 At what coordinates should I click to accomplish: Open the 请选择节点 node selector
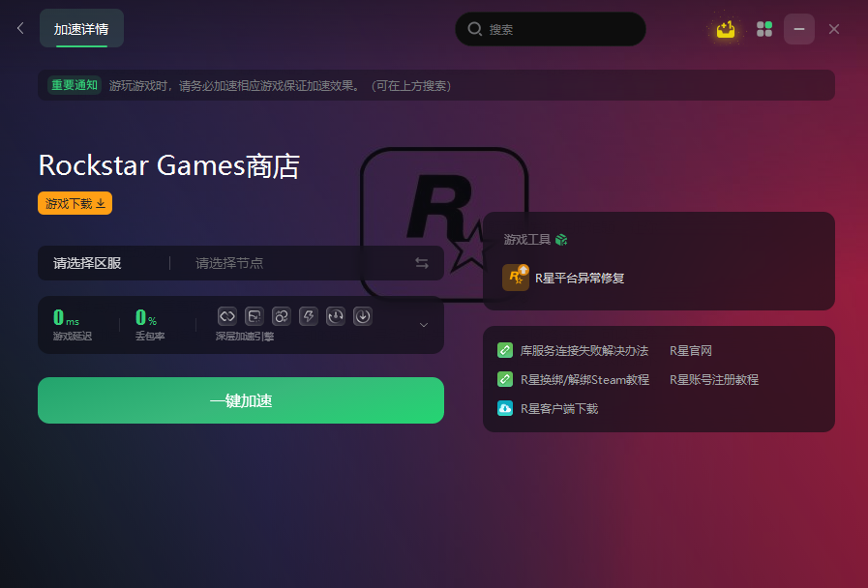(229, 263)
